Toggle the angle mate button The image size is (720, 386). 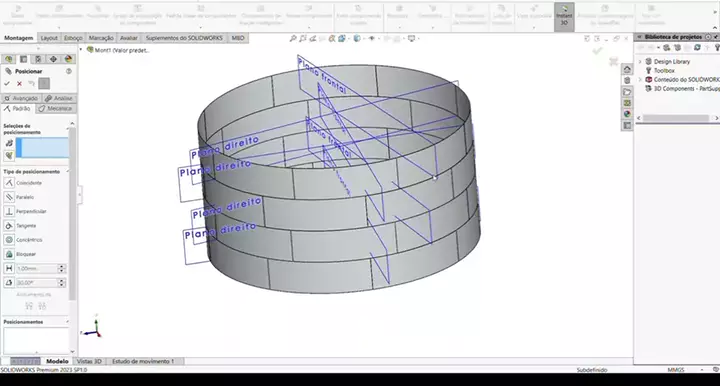coord(9,282)
